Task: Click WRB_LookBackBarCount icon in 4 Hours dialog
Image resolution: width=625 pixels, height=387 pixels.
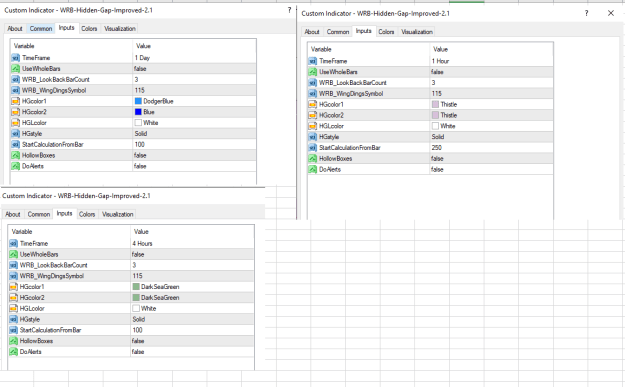Action: 14,265
